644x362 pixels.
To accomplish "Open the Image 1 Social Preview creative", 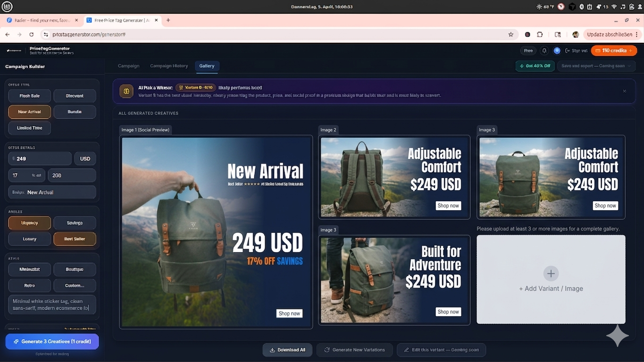I will point(216,232).
